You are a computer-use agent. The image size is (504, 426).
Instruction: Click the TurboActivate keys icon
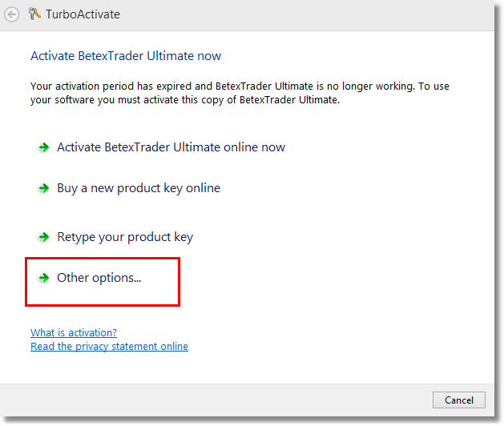(x=34, y=14)
